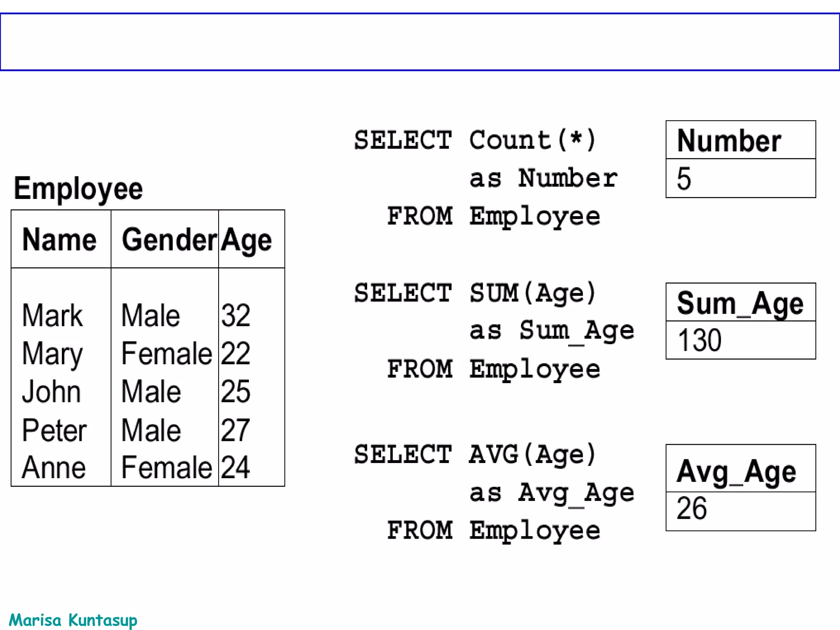Screen dimensions: 840x630
Task: Click the SUM(Age) query text
Action: (532, 293)
